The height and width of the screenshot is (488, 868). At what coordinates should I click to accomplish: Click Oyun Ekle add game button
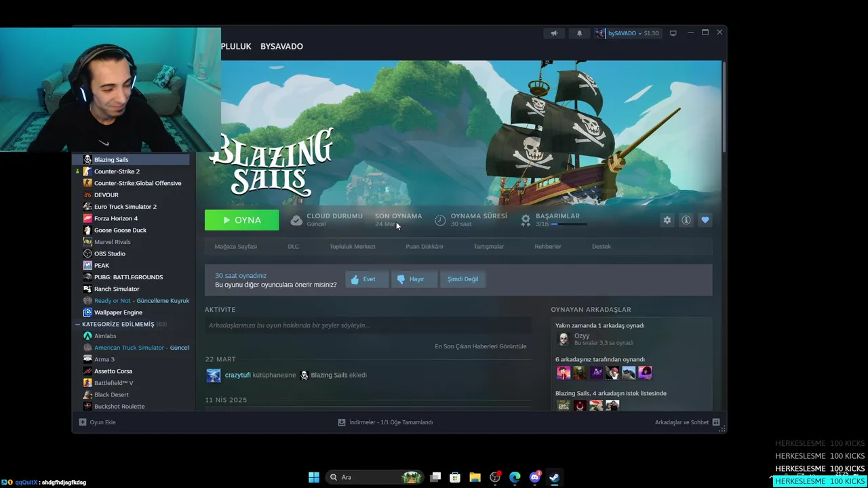[97, 422]
